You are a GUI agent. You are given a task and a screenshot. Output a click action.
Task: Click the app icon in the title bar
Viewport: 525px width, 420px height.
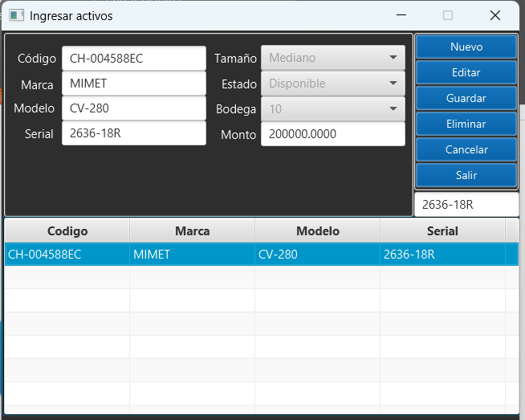coord(16,15)
